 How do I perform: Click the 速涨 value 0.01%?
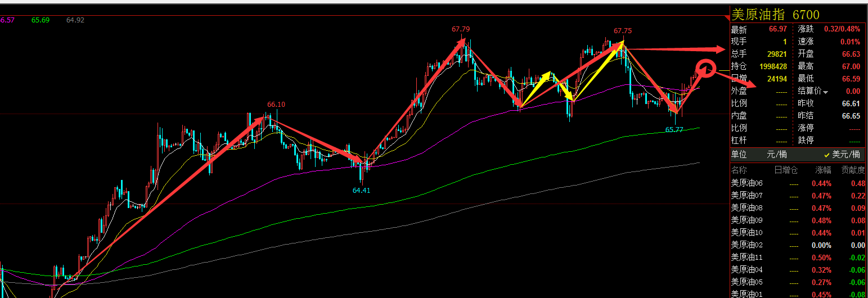850,42
